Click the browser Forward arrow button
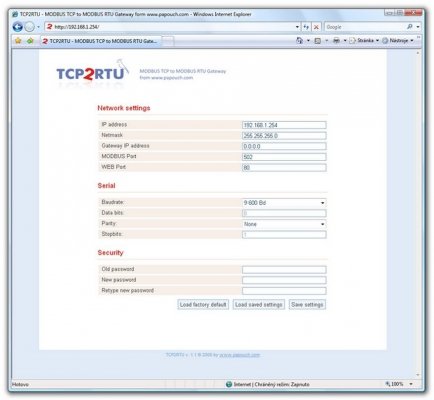434x400 pixels. (x=30, y=27)
